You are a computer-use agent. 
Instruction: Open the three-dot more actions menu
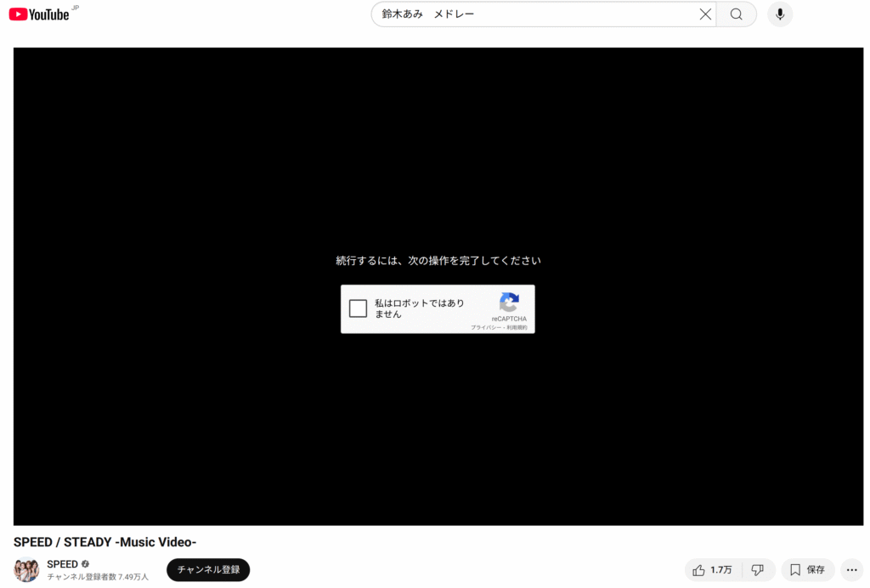pos(852,570)
